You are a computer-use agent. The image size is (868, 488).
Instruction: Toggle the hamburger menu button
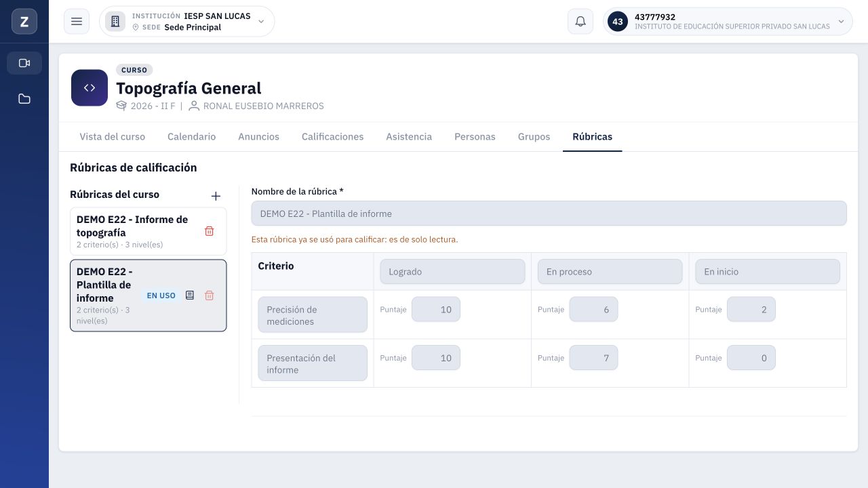pos(77,22)
